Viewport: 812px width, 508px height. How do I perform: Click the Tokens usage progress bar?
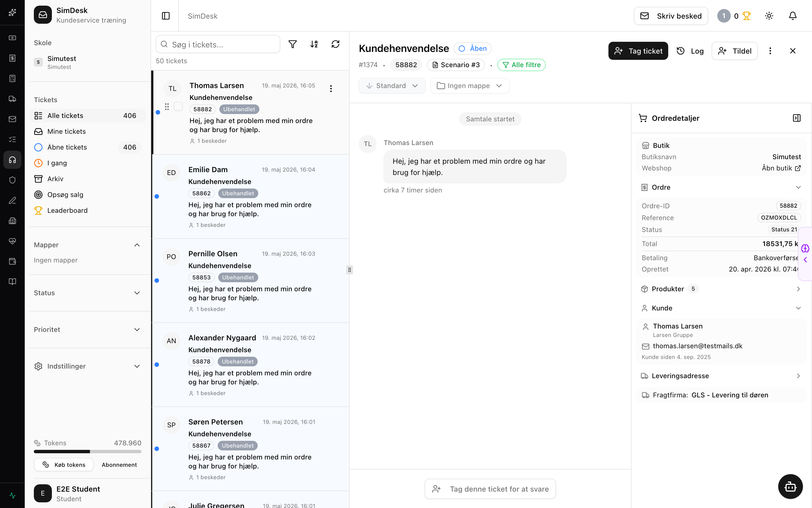(x=88, y=452)
